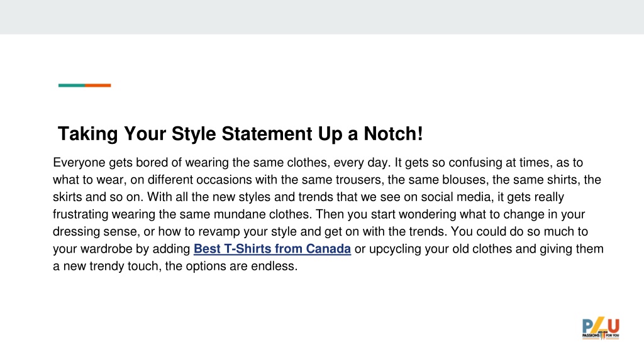Click the slide title Taking Your Style Statement
The height and width of the screenshot is (362, 644).
tap(240, 134)
